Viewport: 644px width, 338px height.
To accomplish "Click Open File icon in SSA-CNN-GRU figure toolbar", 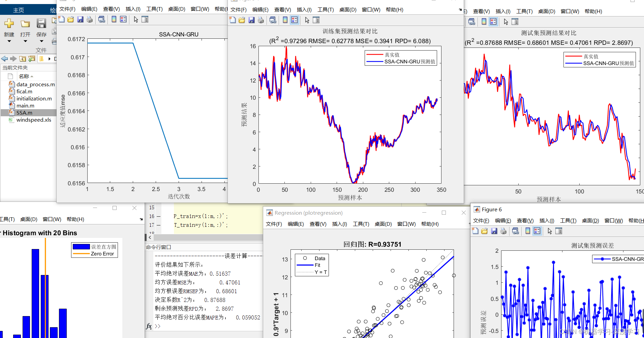I will 71,20.
